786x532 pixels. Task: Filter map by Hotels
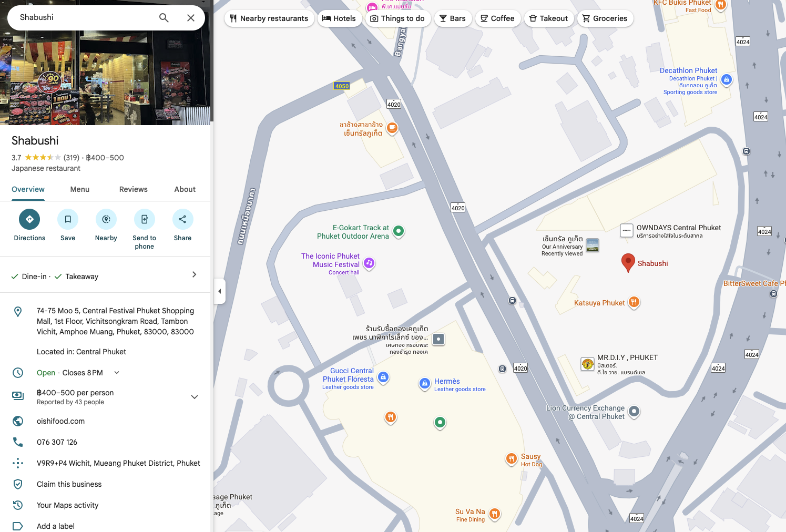tap(339, 18)
